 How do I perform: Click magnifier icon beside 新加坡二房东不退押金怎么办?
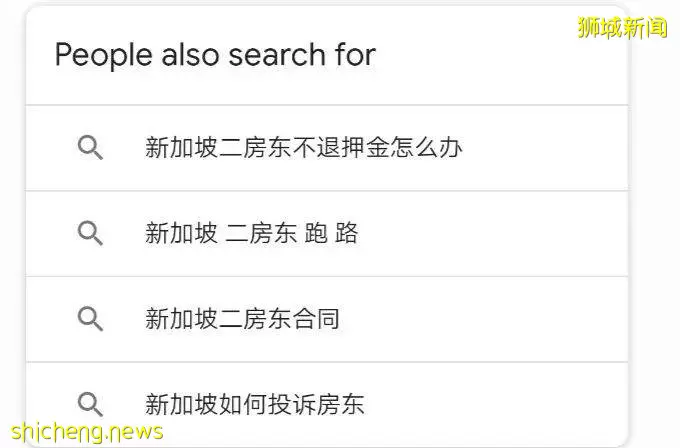pyautogui.click(x=90, y=147)
